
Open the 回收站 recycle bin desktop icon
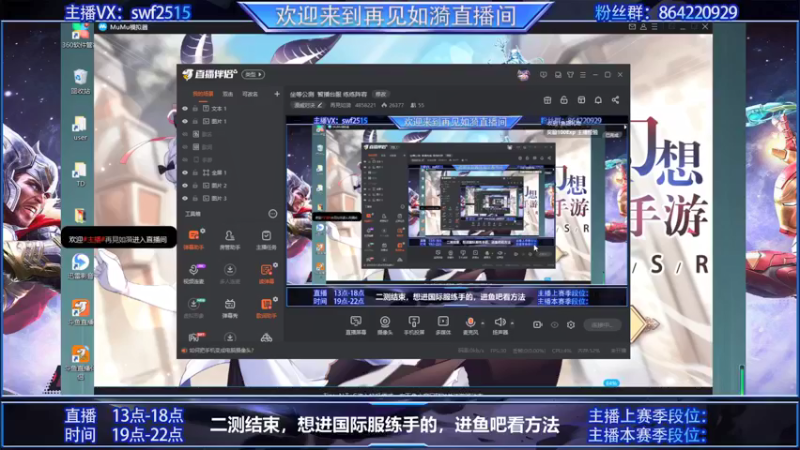click(x=80, y=82)
